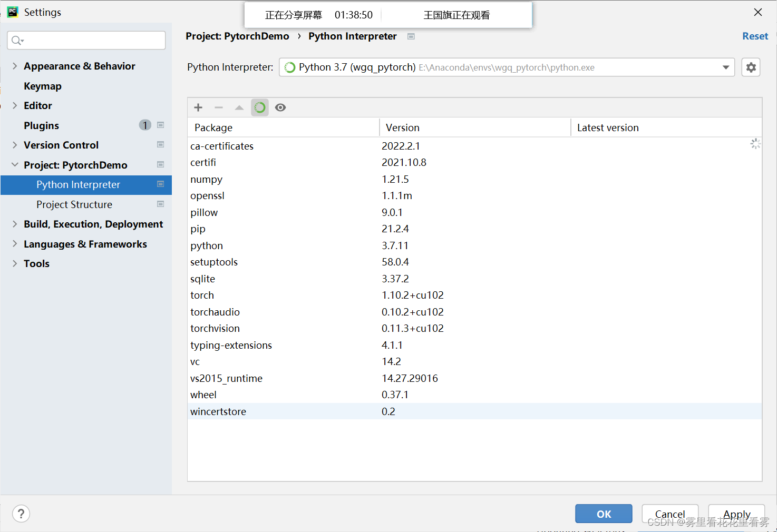Click the Latest version column header

click(x=666, y=127)
